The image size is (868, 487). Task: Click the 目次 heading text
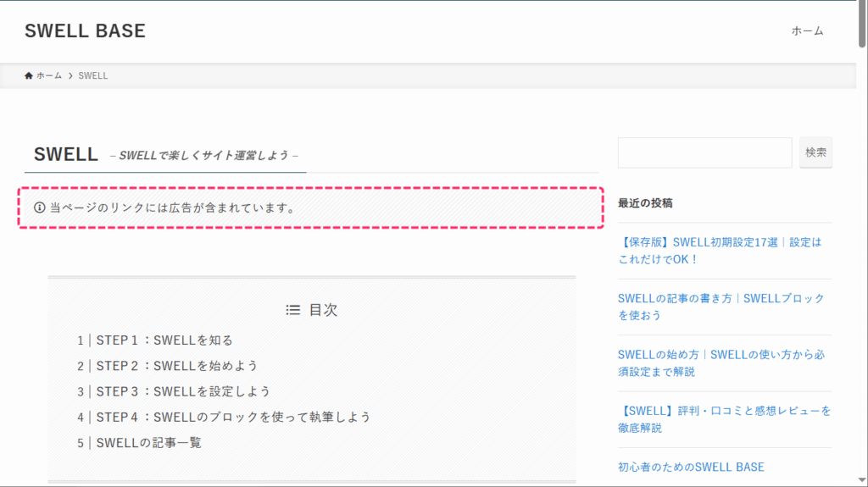323,310
